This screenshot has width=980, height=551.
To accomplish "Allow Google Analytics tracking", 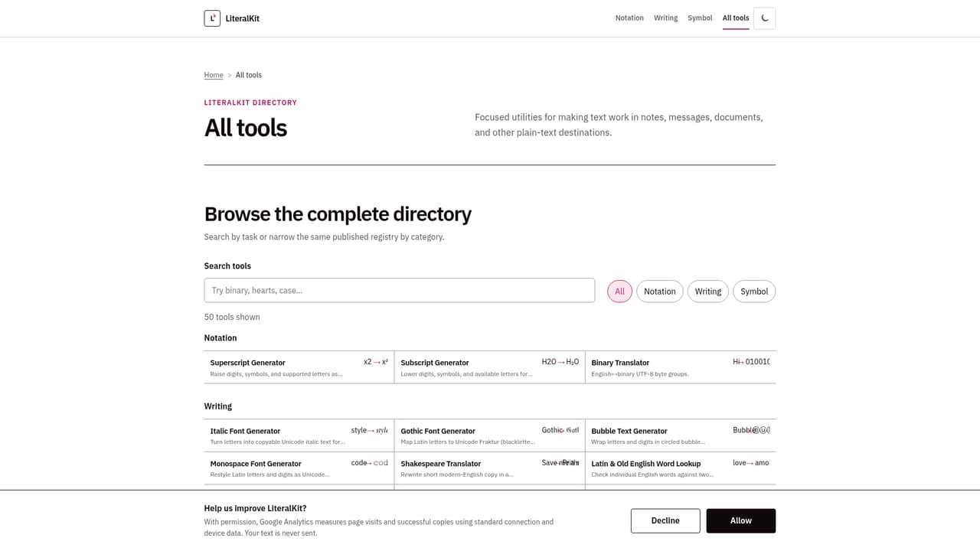I will tap(740, 520).
